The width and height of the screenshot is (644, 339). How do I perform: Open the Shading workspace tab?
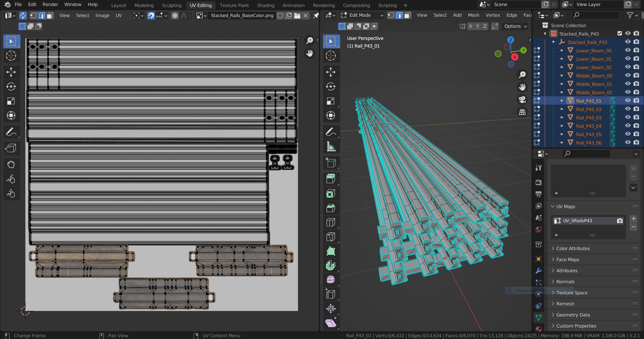point(266,5)
